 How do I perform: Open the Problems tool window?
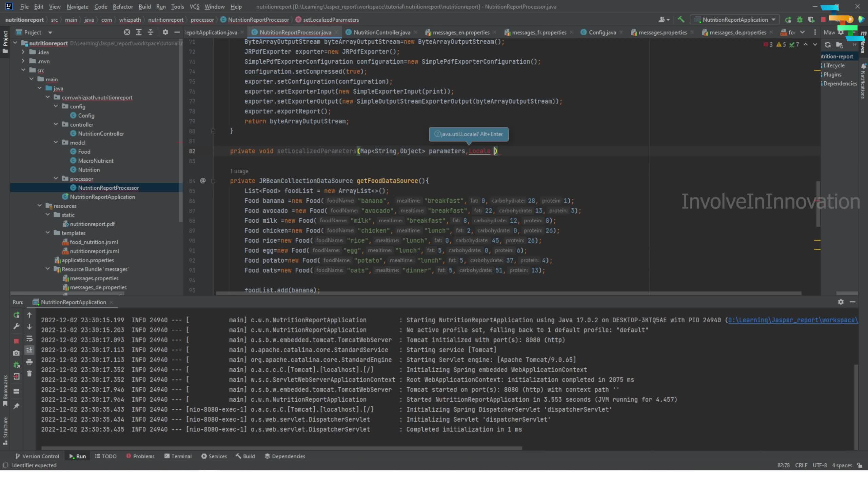tap(140, 456)
